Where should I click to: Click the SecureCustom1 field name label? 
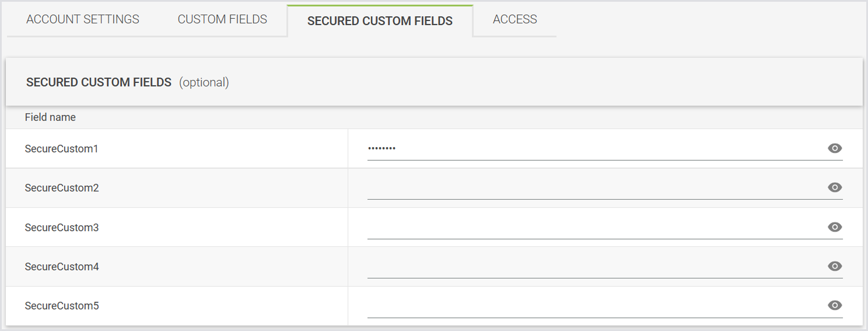[x=62, y=149]
